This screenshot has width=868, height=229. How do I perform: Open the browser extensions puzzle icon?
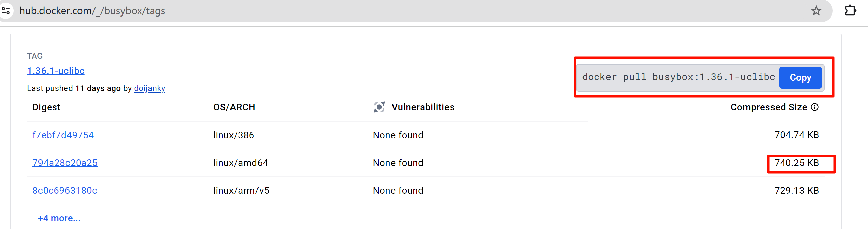pos(850,11)
